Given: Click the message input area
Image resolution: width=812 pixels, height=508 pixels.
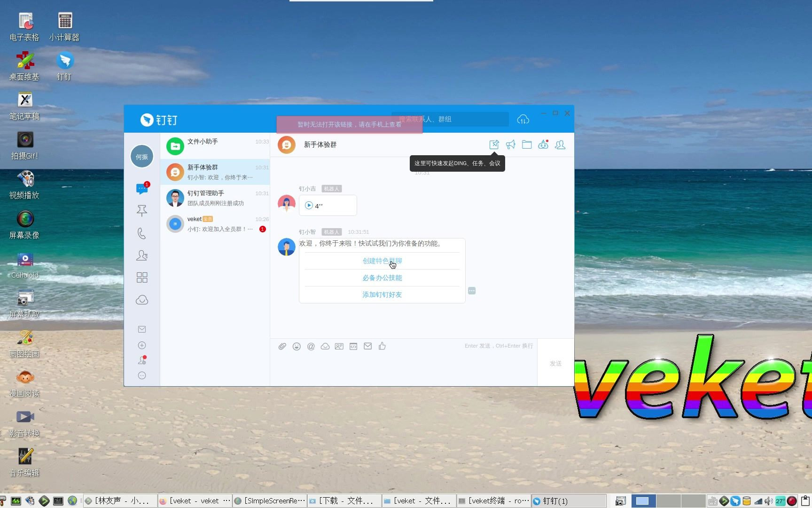Looking at the screenshot, I should click(404, 369).
